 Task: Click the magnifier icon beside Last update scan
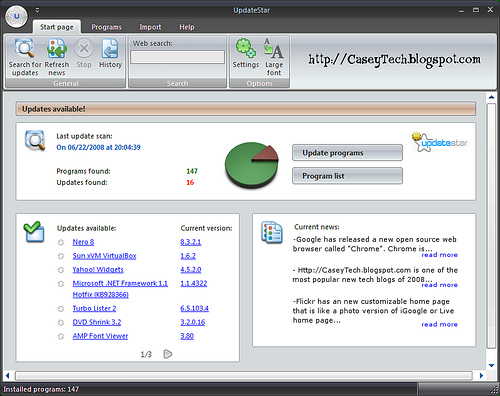click(x=35, y=140)
